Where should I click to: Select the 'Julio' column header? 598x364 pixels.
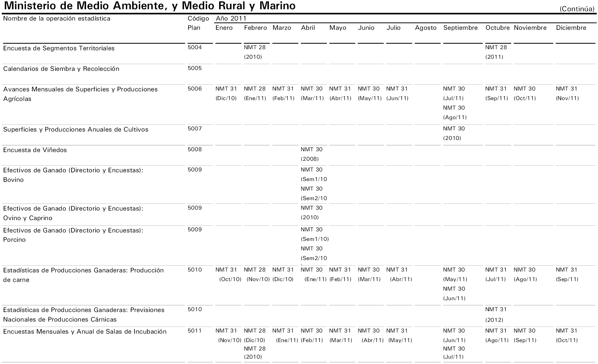pyautogui.click(x=394, y=28)
